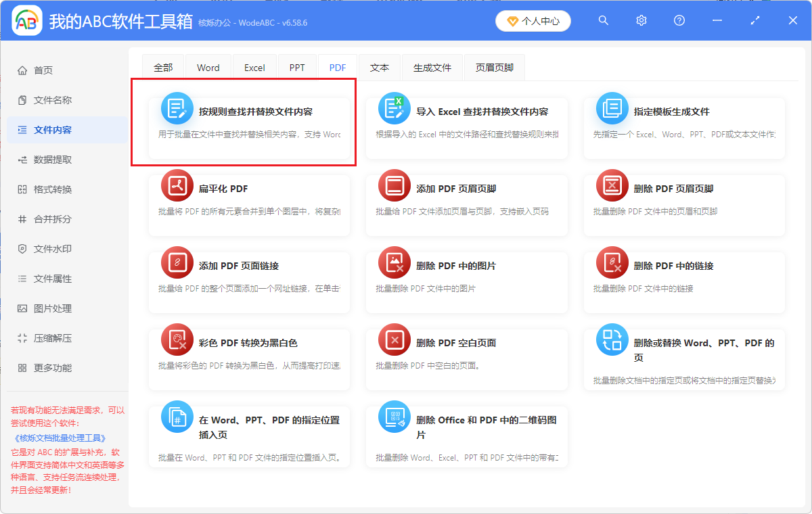Select the 扁平化 PDF tool icon

tap(177, 185)
